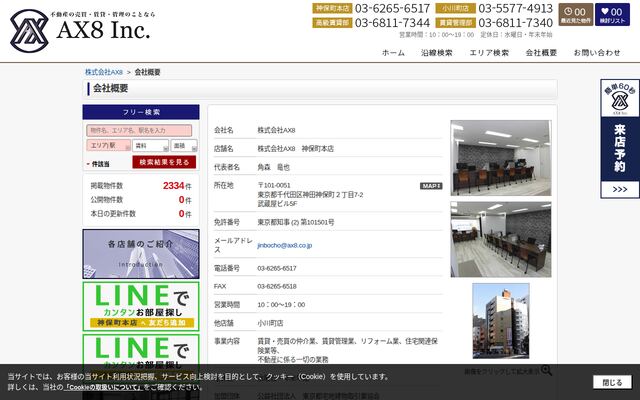Viewport: 640px width, 400px height.
Task: Click the MAP badge next to address
Action: [x=431, y=186]
